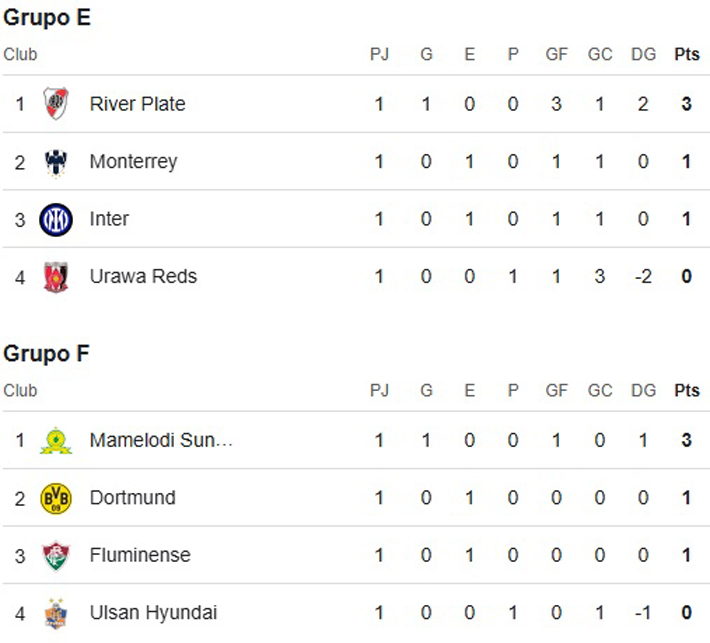Click the River Plate club crest
The height and width of the screenshot is (643, 710).
[56, 104]
